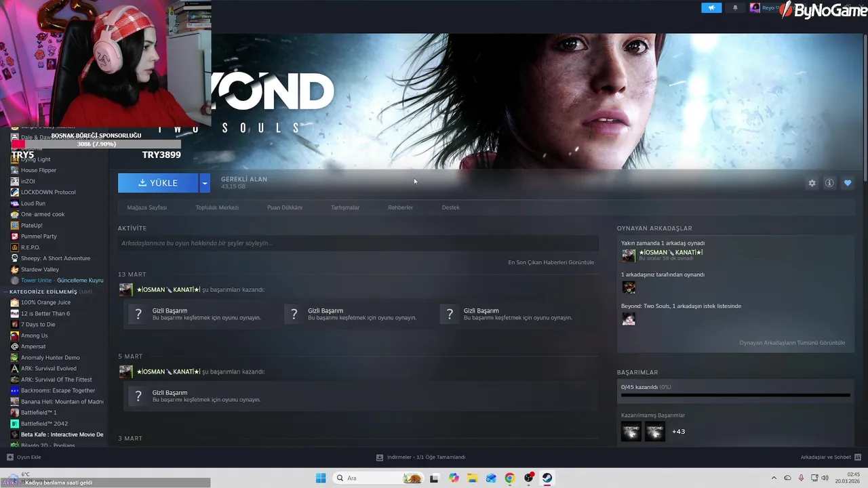Select Pummel Party in library list
This screenshot has width=868, height=488.
click(x=39, y=237)
